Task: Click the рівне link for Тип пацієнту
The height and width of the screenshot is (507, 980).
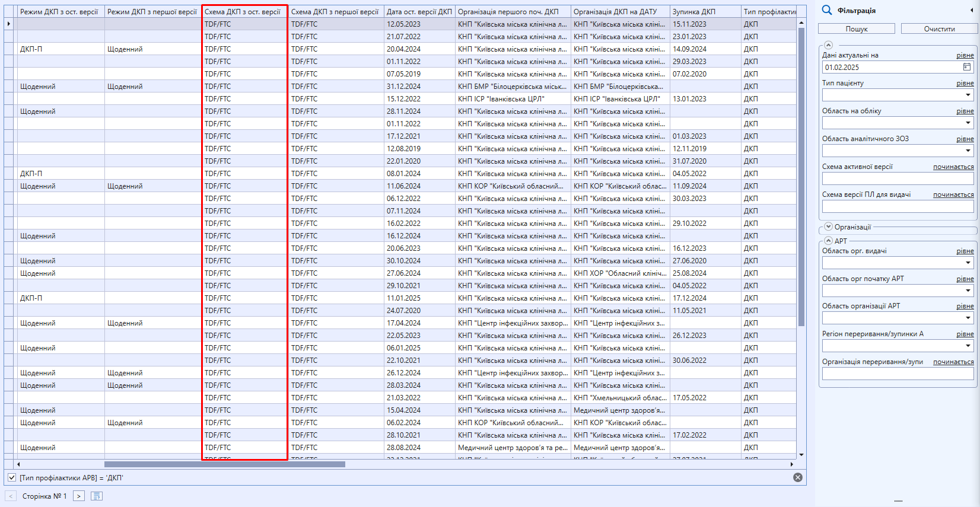Action: pyautogui.click(x=965, y=83)
